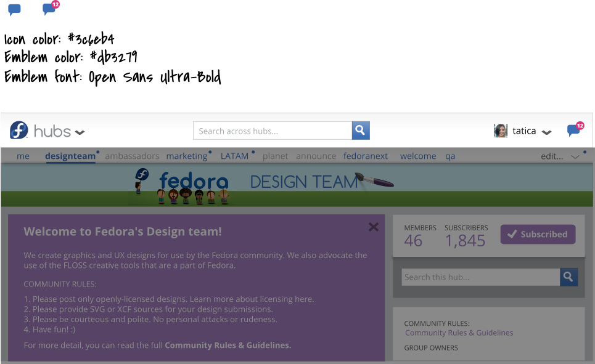Click the "Emblem font: Open Sans Ultra-Bold" note
The width and height of the screenshot is (595, 364).
[x=112, y=76]
